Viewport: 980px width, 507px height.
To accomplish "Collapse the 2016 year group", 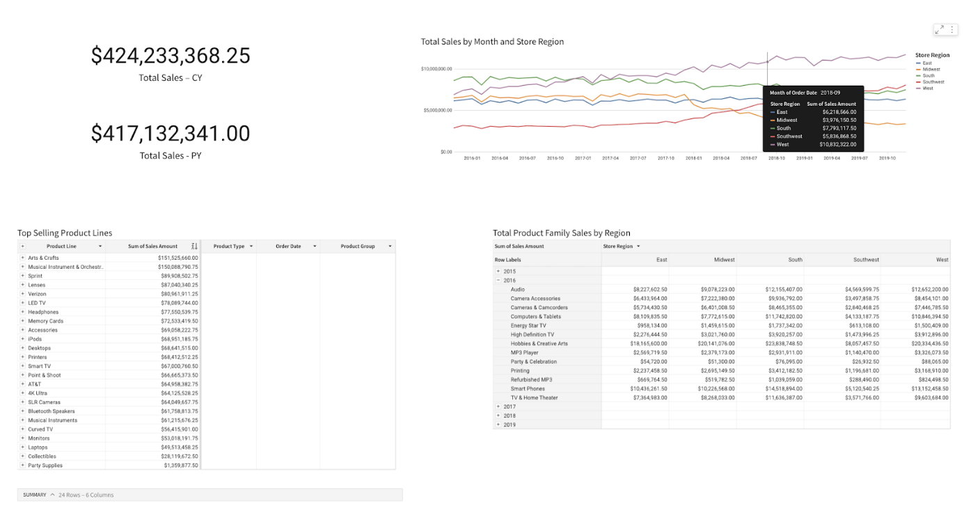I will (498, 281).
